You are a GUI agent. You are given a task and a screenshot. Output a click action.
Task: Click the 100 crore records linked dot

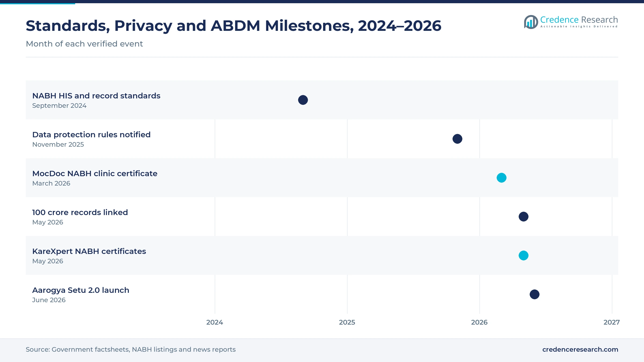click(x=524, y=217)
